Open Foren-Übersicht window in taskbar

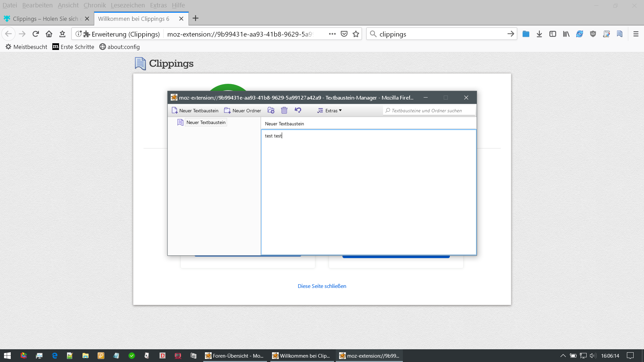pyautogui.click(x=235, y=356)
